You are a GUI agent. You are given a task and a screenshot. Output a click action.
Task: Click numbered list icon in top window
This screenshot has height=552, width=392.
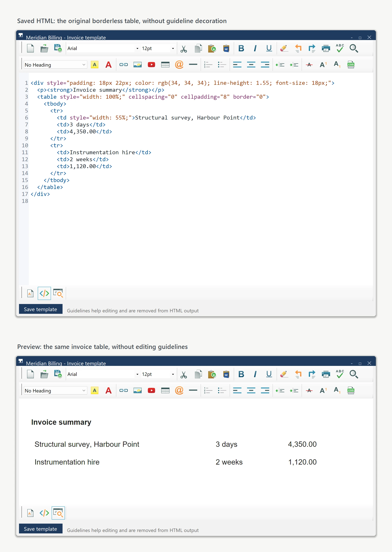click(208, 65)
